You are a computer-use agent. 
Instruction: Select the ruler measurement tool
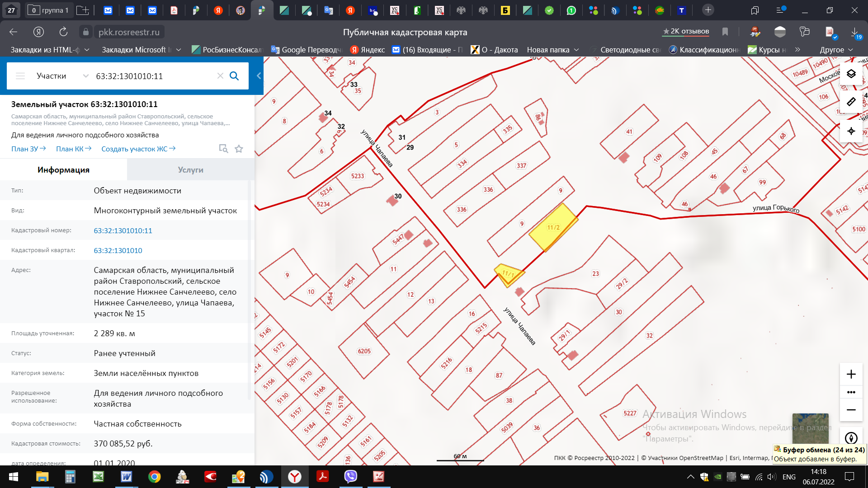[x=851, y=102]
